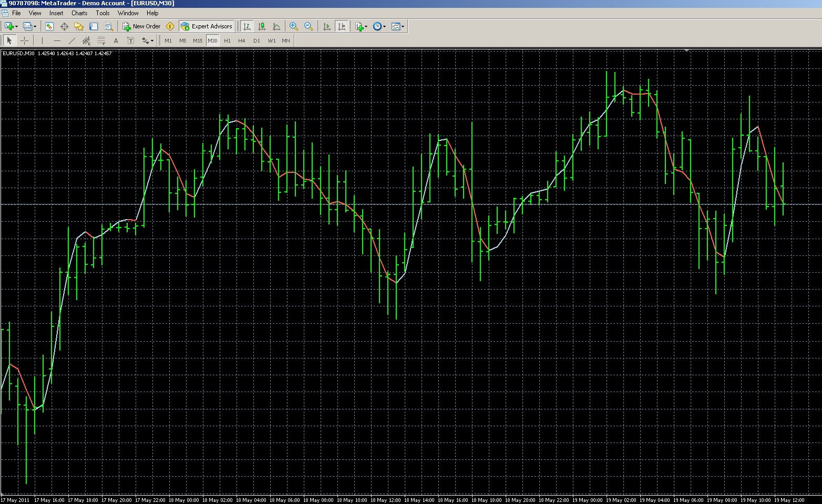Select the Equidistant Channel tool
This screenshot has width=822, height=504.
click(x=87, y=40)
